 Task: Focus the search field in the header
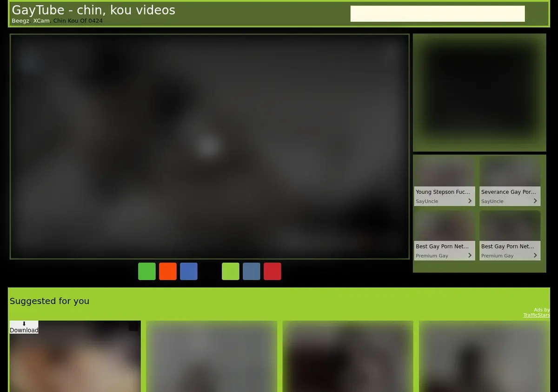coord(438,13)
